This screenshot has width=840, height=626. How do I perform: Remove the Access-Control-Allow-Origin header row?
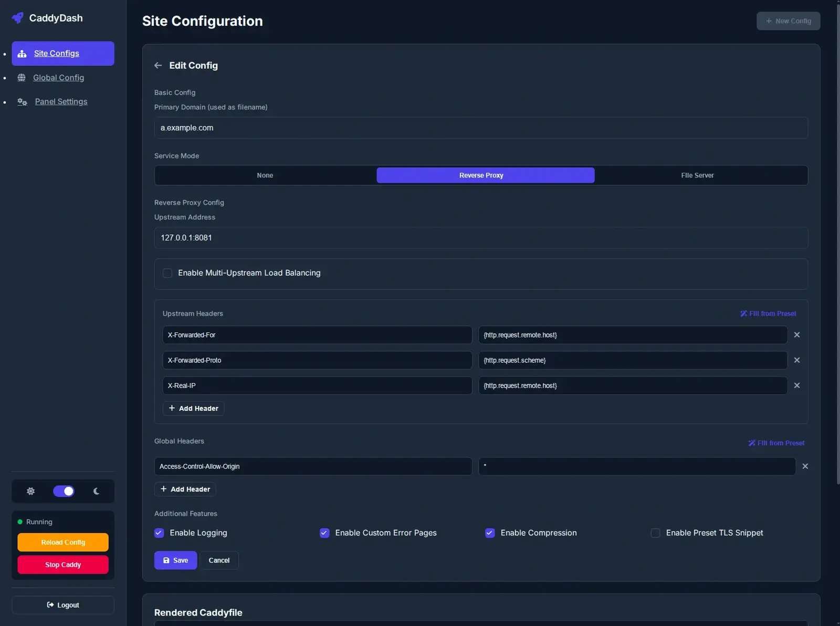tap(805, 466)
